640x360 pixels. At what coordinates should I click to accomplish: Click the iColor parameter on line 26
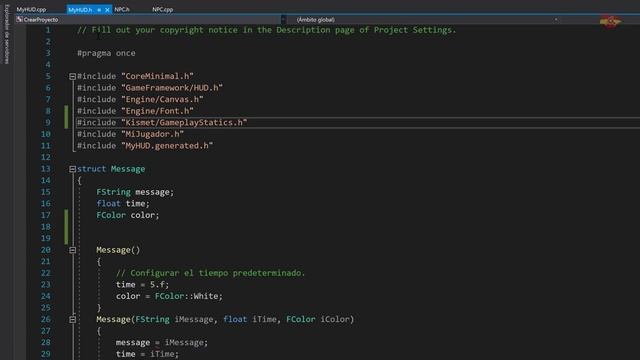[x=335, y=319]
